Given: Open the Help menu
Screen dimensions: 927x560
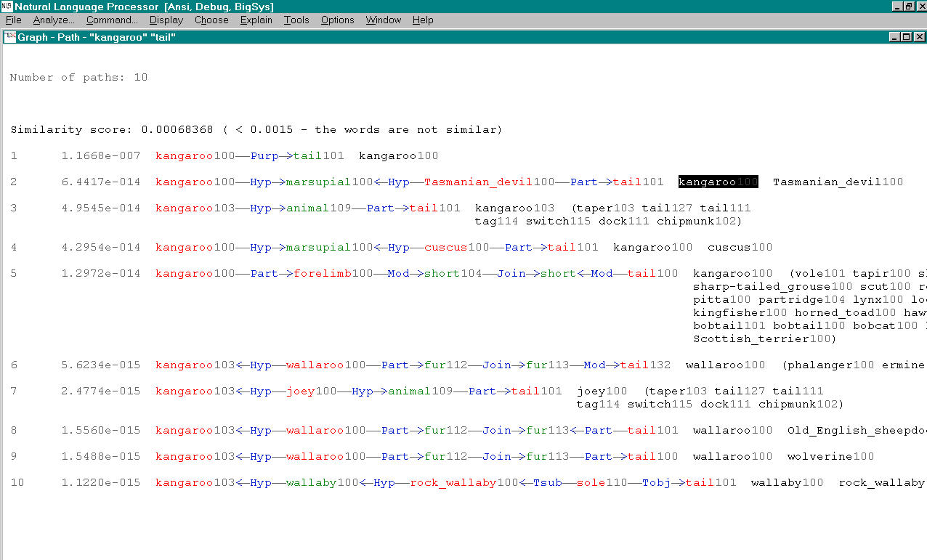Looking at the screenshot, I should tap(423, 20).
